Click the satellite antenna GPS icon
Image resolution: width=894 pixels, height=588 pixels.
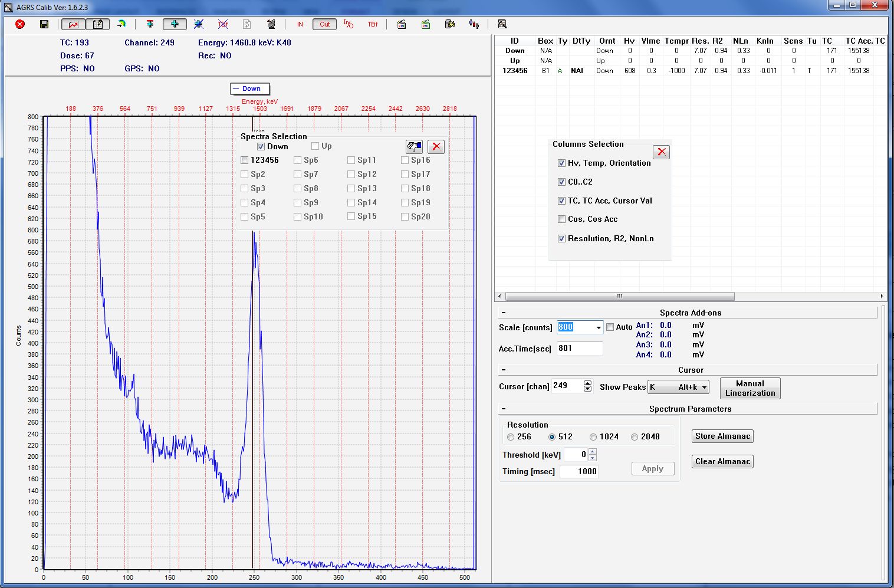[271, 24]
